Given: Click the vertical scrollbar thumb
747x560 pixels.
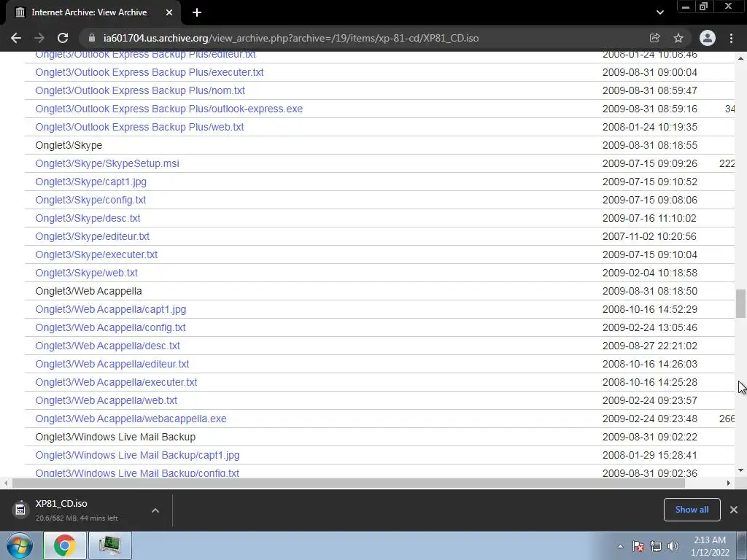Looking at the screenshot, I should click(x=740, y=303).
